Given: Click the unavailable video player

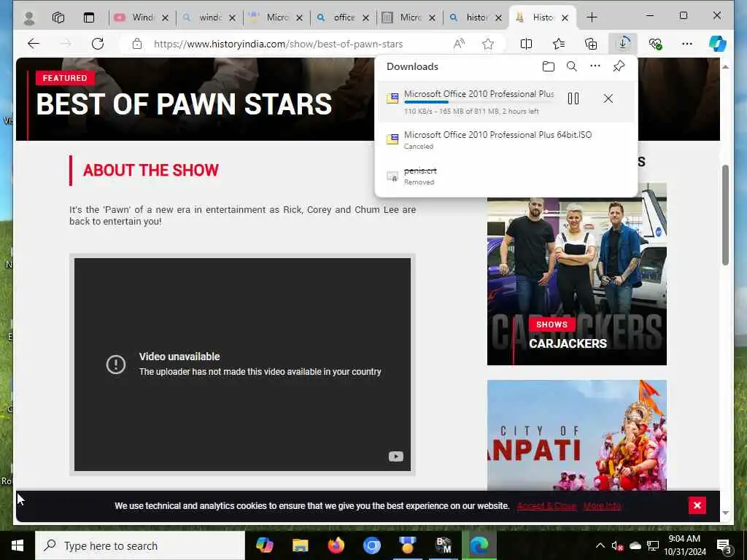Looking at the screenshot, I should [242, 365].
